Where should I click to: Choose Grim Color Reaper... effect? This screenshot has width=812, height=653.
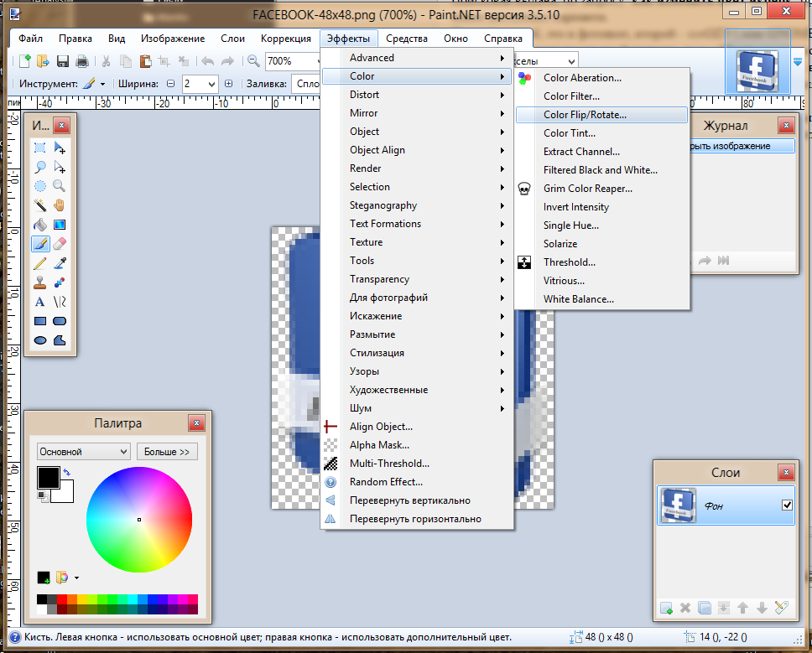click(x=601, y=189)
